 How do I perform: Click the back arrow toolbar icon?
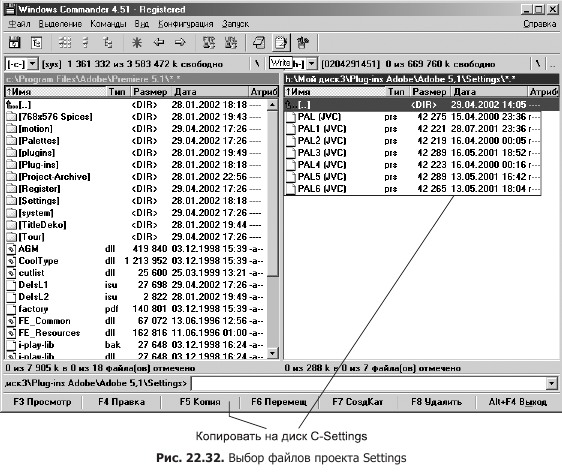click(159, 43)
